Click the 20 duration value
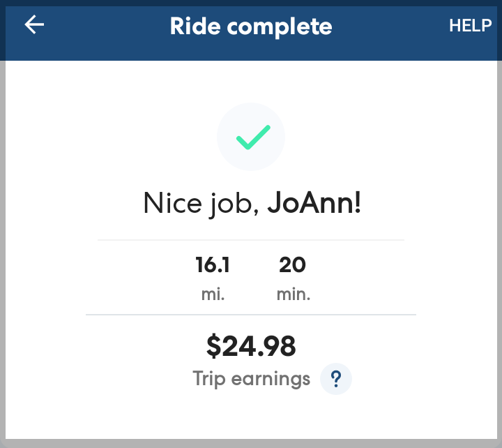The image size is (502, 448). tap(293, 265)
